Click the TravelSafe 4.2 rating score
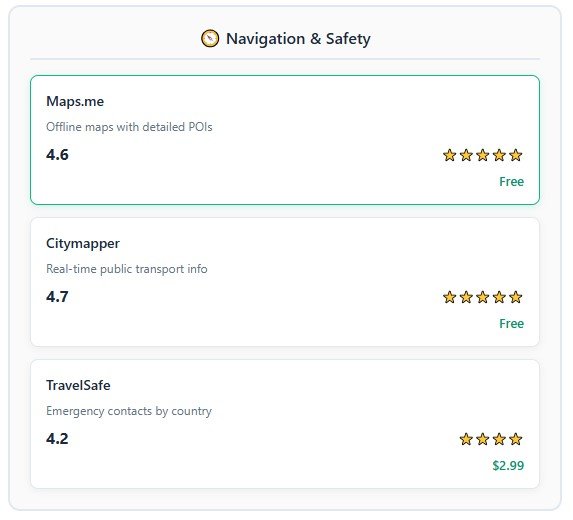The height and width of the screenshot is (520, 573). pyautogui.click(x=57, y=439)
